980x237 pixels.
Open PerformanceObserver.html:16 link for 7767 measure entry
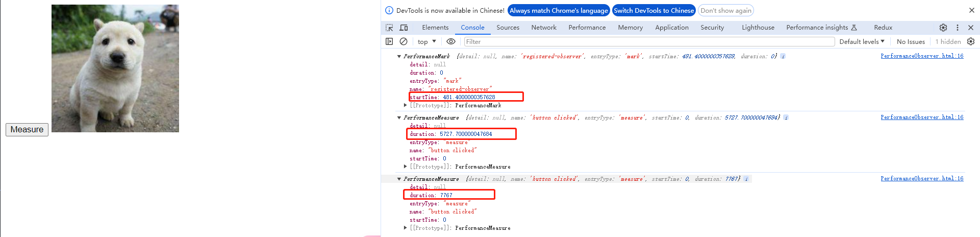[922, 179]
